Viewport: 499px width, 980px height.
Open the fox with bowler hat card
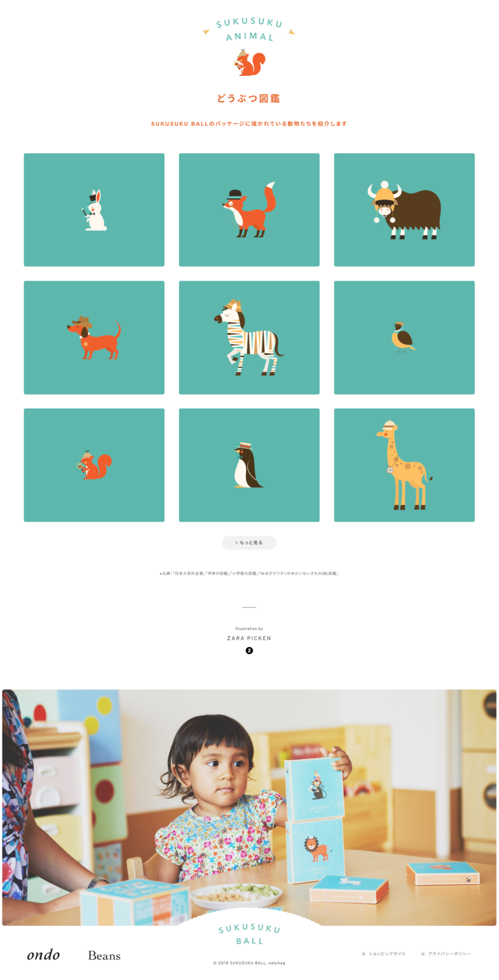pos(249,210)
